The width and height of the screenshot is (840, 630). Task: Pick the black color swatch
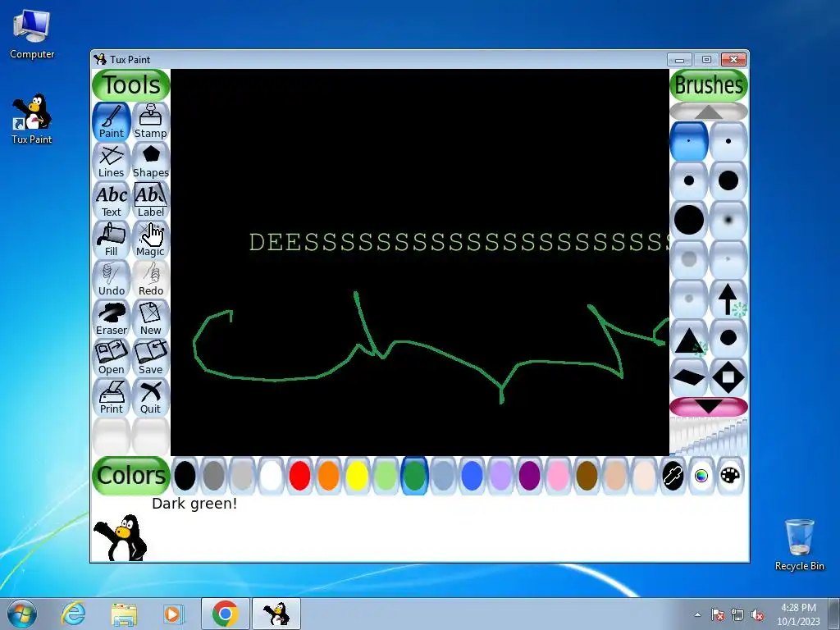point(185,476)
